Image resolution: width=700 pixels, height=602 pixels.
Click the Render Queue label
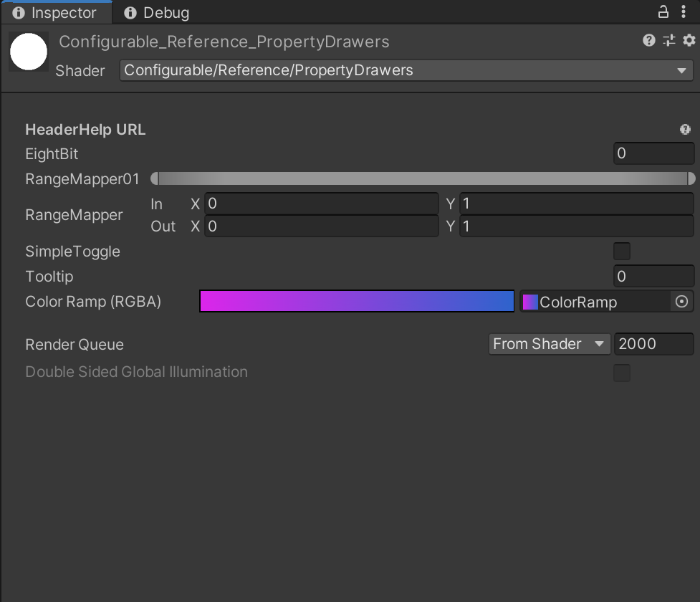(x=74, y=345)
